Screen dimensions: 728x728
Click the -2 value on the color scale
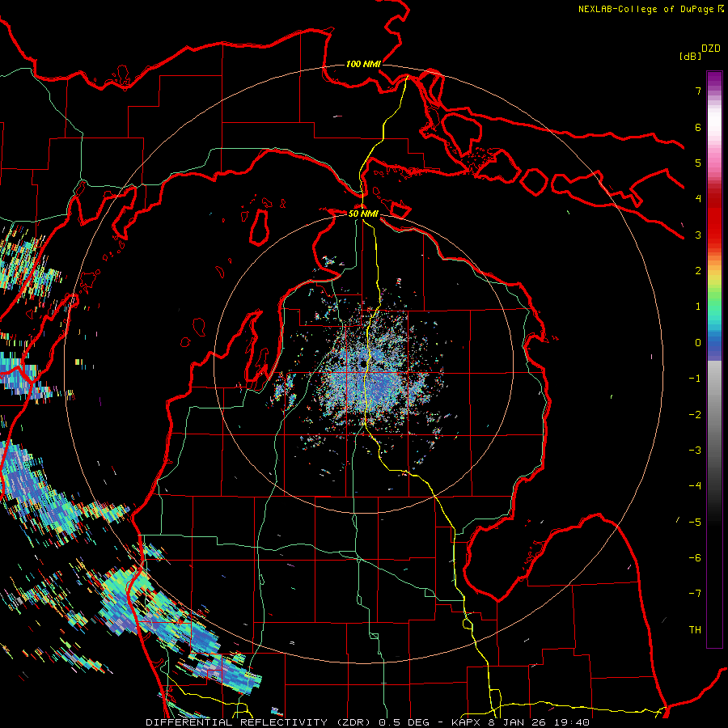click(x=695, y=414)
